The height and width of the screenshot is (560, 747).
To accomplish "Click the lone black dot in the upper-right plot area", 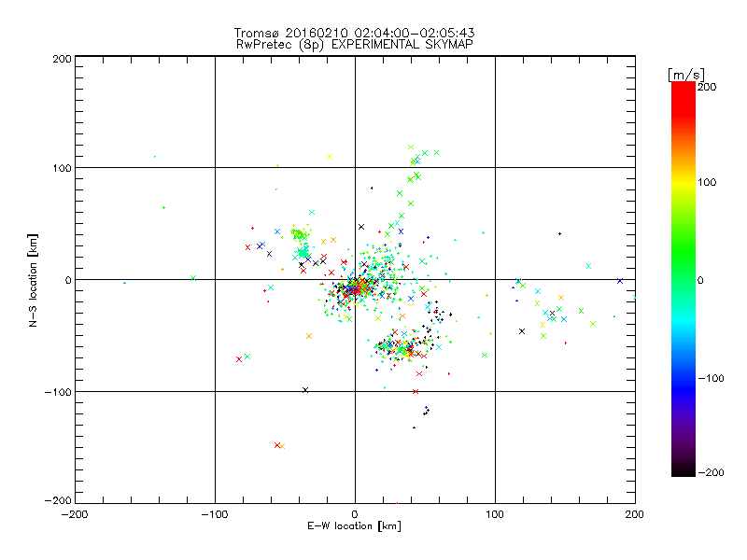I will coord(559,234).
